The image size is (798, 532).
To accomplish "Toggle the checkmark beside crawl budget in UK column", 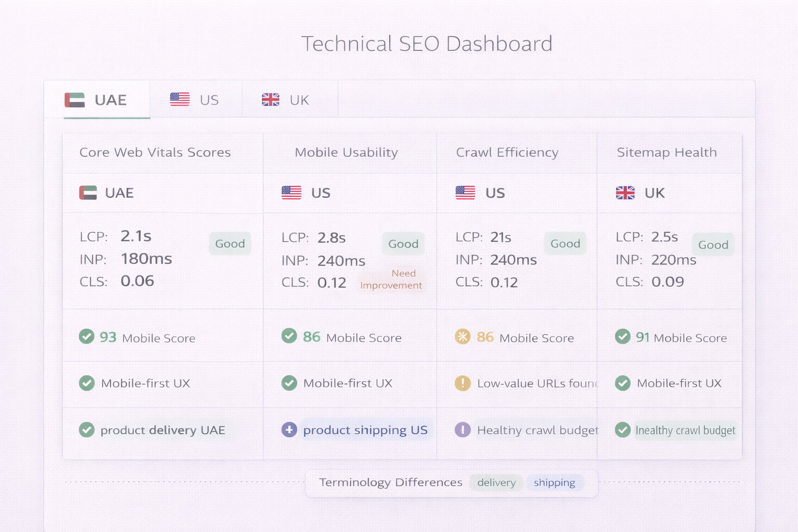I will (x=622, y=430).
